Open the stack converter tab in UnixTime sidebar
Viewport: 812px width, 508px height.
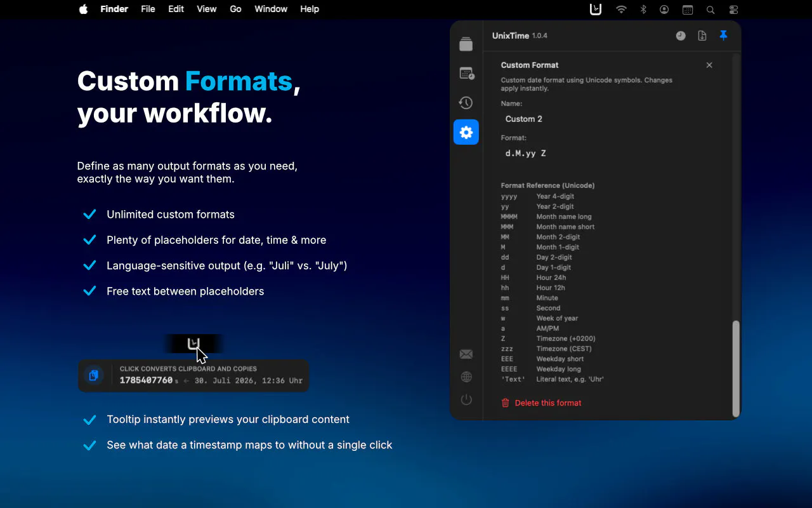466,44
